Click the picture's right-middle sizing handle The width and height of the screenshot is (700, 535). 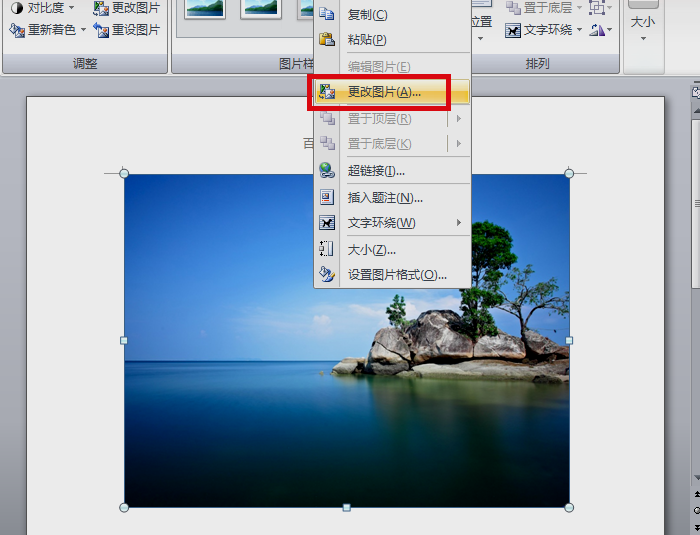(x=569, y=341)
